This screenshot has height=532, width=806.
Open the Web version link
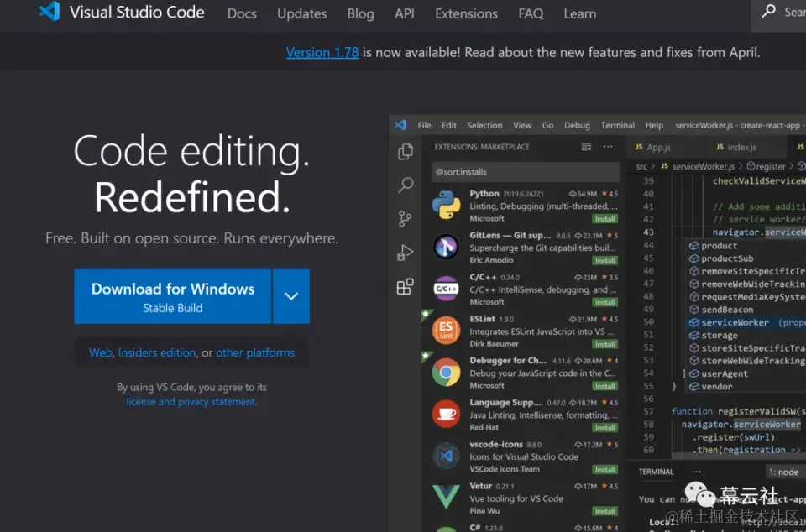pyautogui.click(x=101, y=352)
